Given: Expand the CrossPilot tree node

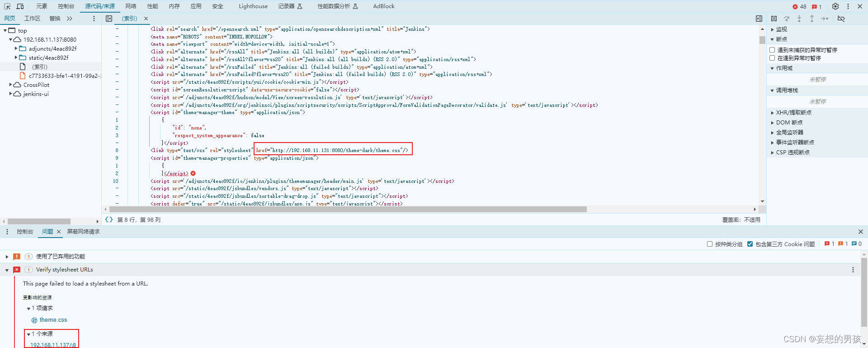Looking at the screenshot, I should tap(10, 85).
